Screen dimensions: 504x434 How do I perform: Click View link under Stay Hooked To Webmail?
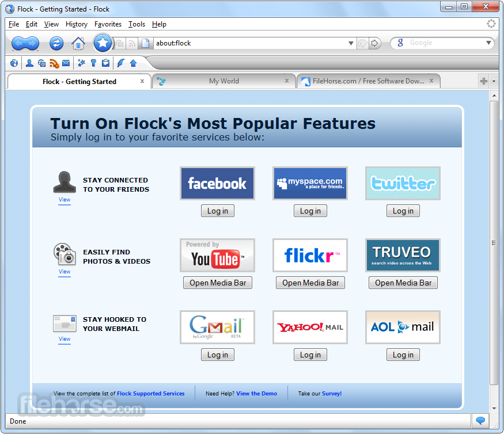(x=65, y=339)
